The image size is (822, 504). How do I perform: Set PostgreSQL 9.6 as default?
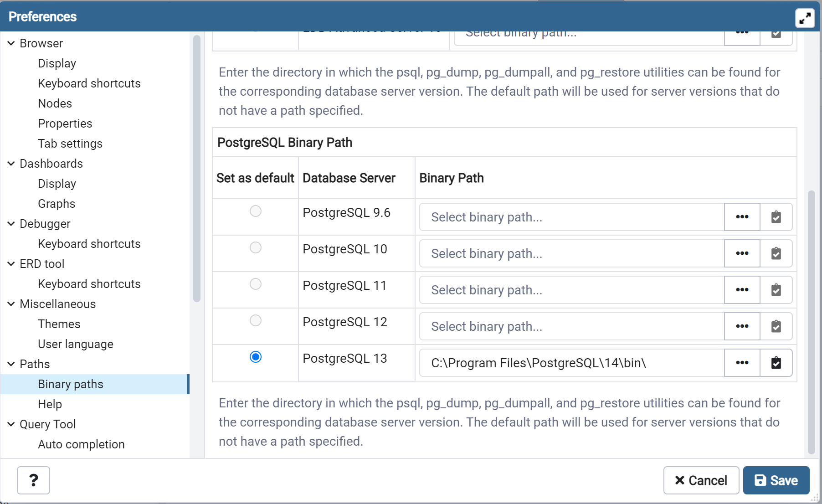[256, 211]
